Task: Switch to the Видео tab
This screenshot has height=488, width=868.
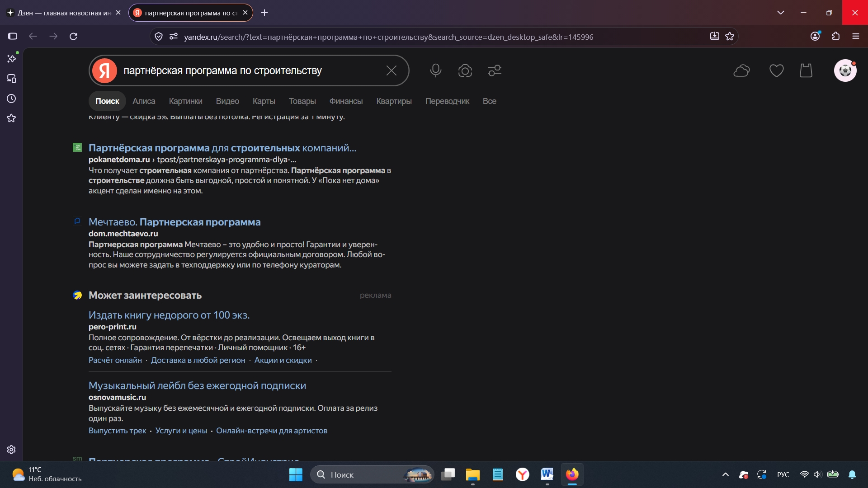Action: pos(227,101)
